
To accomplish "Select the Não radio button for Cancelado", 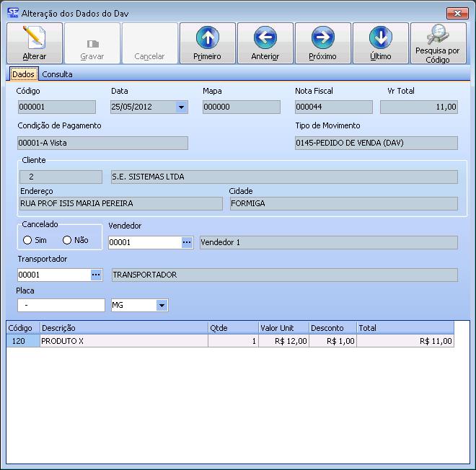I will coord(68,241).
